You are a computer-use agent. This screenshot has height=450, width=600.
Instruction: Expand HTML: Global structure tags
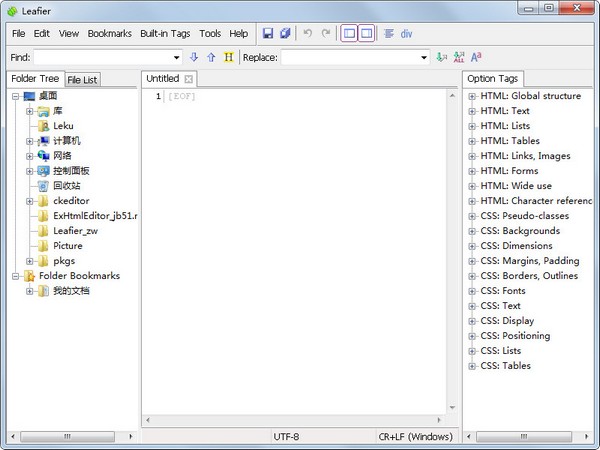pos(472,96)
